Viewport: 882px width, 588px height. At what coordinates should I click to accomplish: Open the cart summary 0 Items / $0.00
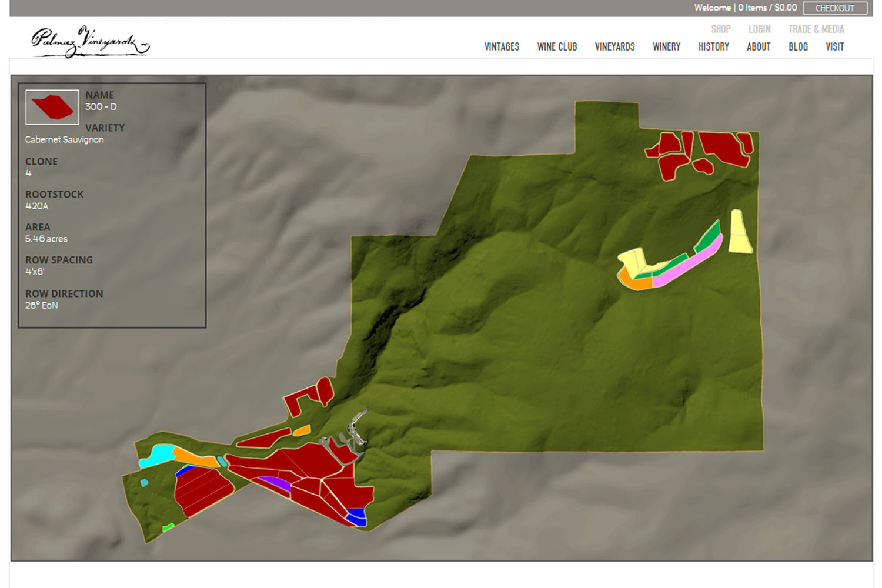[767, 8]
